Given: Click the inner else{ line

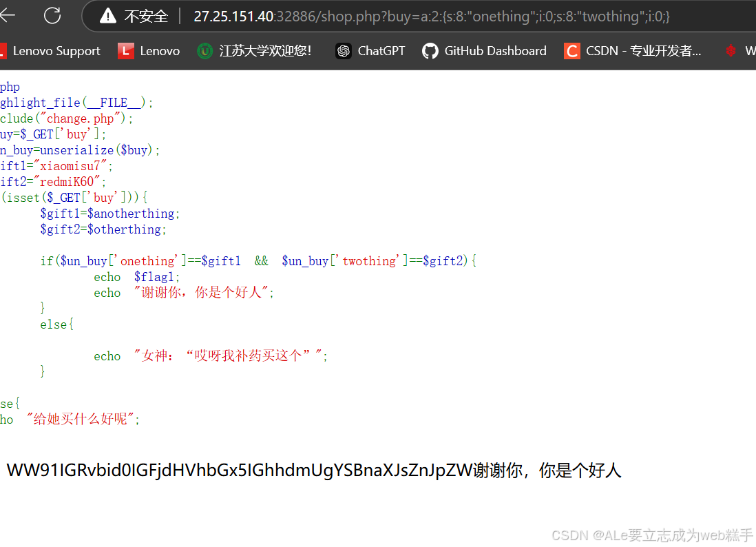Looking at the screenshot, I should 57,324.
